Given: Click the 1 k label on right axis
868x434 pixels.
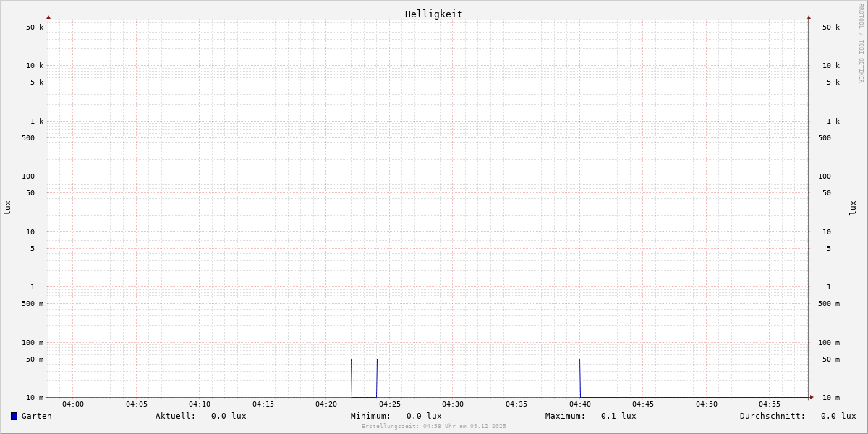Looking at the screenshot, I should tap(833, 122).
